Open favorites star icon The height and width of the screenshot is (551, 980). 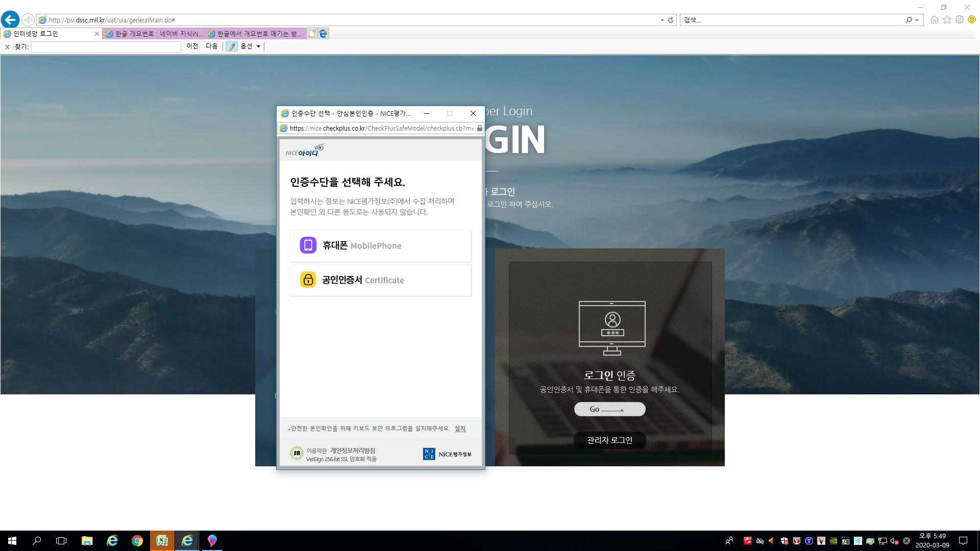[947, 20]
